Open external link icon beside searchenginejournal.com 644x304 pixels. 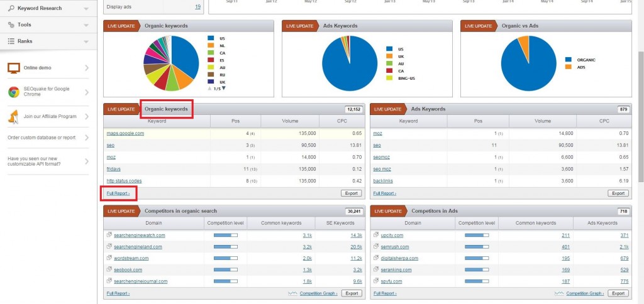click(109, 281)
